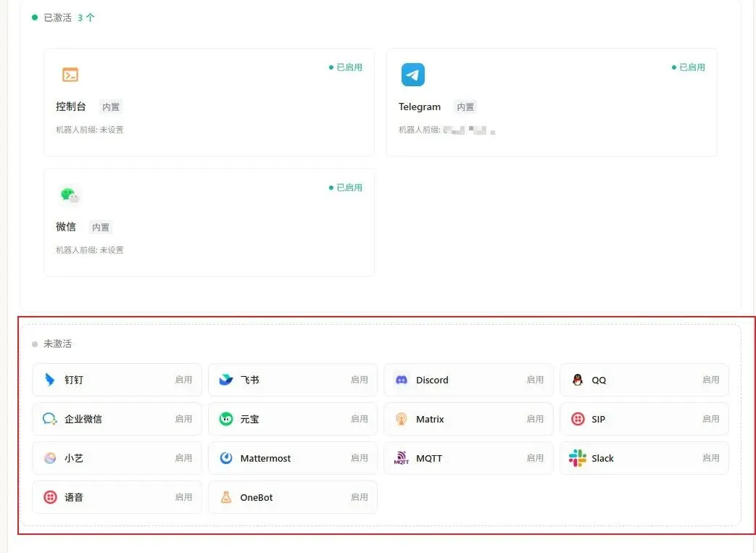Image resolution: width=756 pixels, height=553 pixels.
Task: Click the 元宝 icon
Action: click(x=225, y=419)
